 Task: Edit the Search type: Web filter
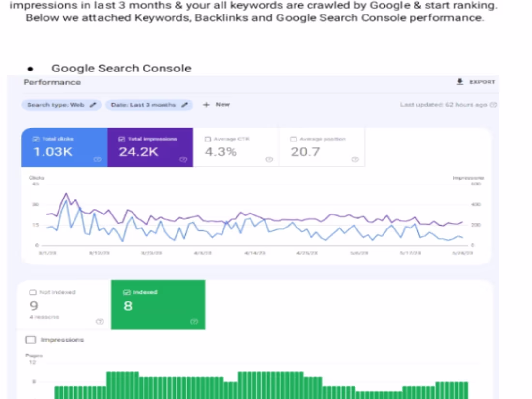(61, 105)
